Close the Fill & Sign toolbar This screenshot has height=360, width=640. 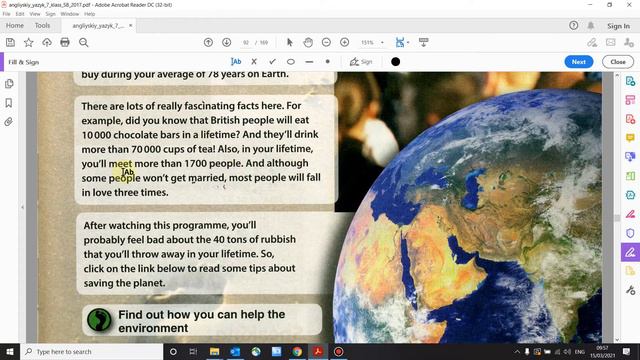click(x=618, y=62)
